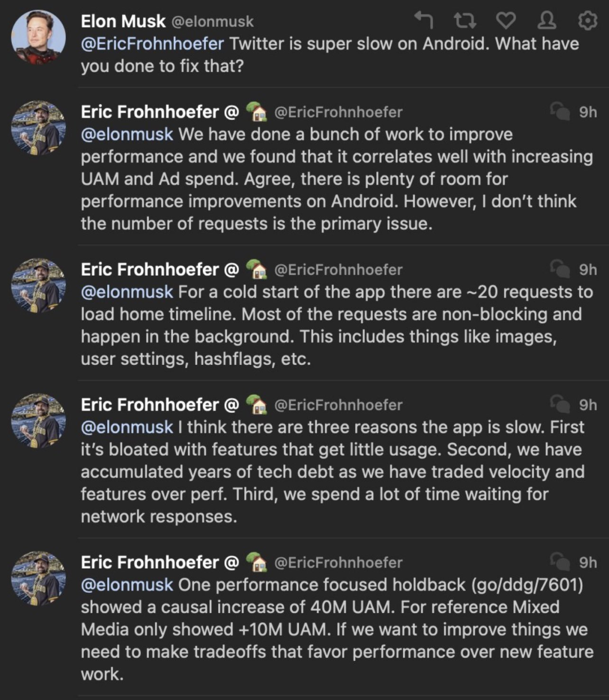Click conversation icon on 'performance focused holdback' tweet

tap(560, 562)
